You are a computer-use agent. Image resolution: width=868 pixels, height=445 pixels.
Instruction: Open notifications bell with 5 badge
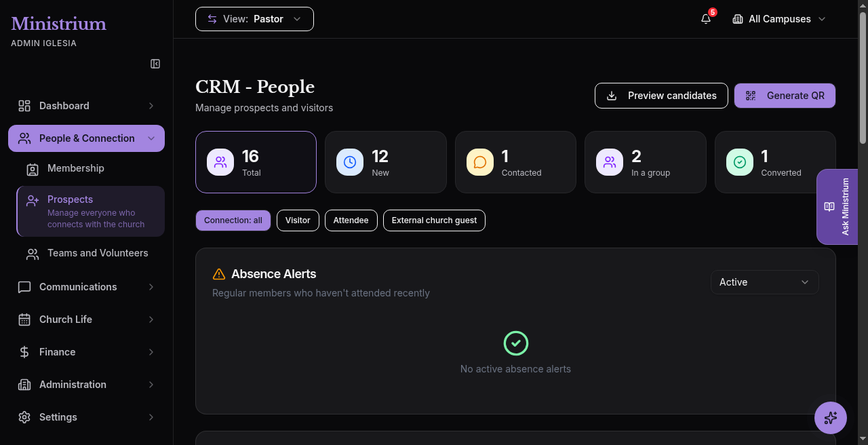coord(707,18)
